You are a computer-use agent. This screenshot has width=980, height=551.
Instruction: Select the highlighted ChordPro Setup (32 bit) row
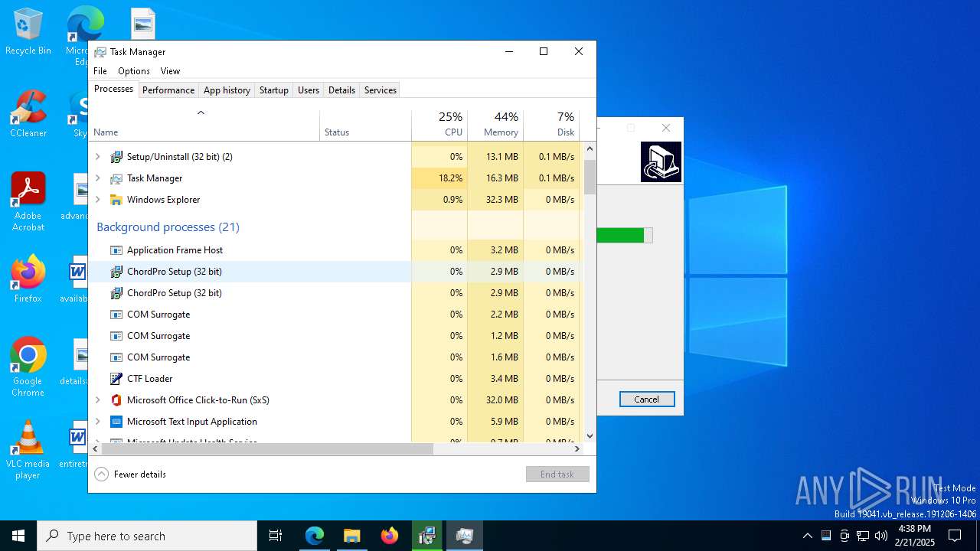click(334, 272)
